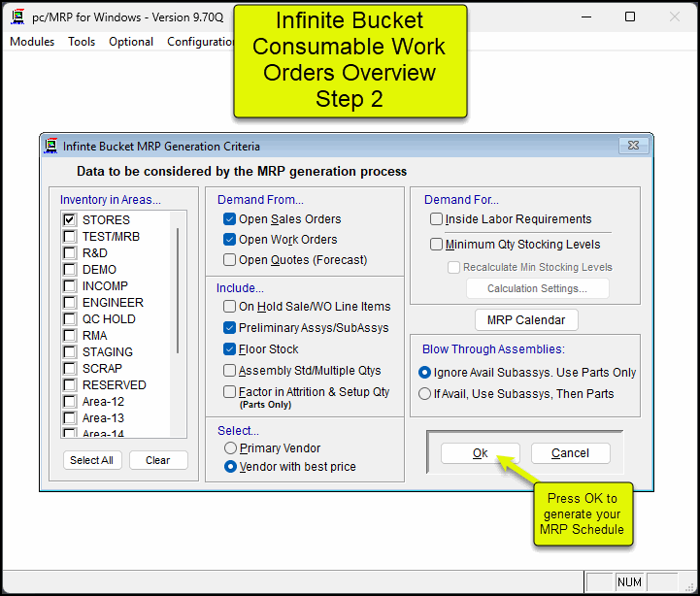Check the STAGING inventory area
Screen dimensions: 700x596
click(x=70, y=352)
